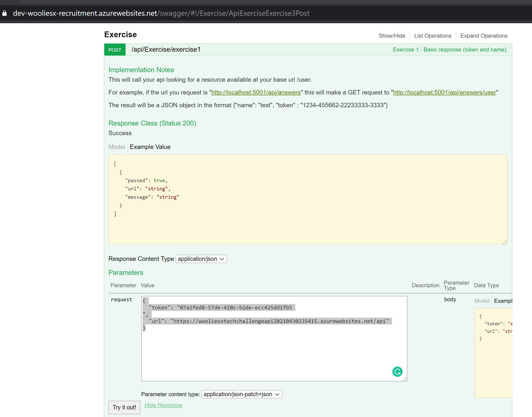Click the lock icon in address bar
The image size is (532, 417).
(4, 13)
